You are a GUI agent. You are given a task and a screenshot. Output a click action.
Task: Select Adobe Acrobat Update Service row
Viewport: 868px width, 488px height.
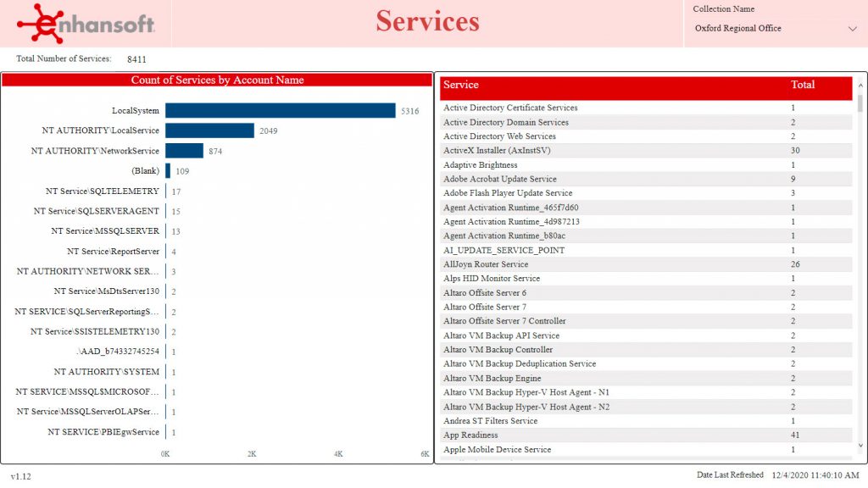pos(646,179)
